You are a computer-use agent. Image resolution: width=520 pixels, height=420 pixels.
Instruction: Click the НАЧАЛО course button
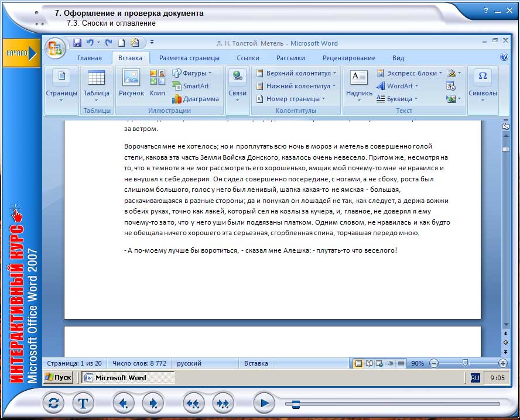[x=20, y=53]
